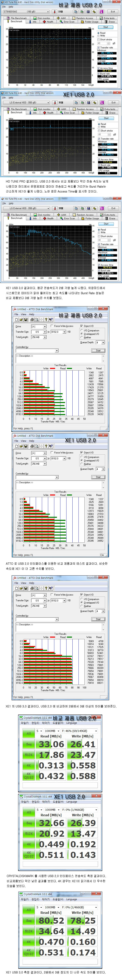Click copy-screenshot icon in 39°C HD Tune window

click(x=82, y=208)
